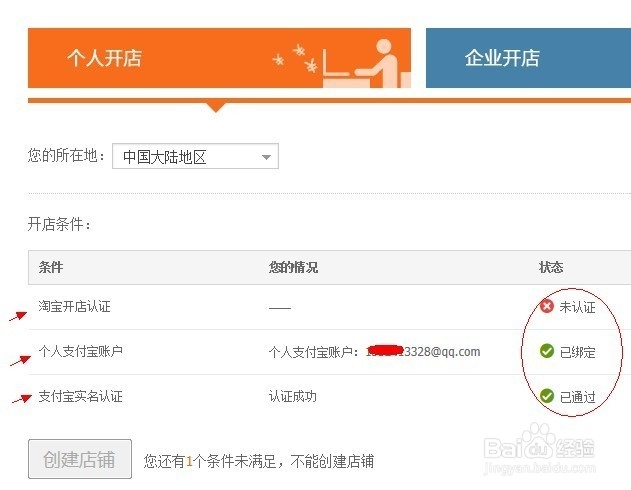Screen dimensions: 631x490
Task: Click the green check icon beside 已绑定
Action: click(547, 351)
